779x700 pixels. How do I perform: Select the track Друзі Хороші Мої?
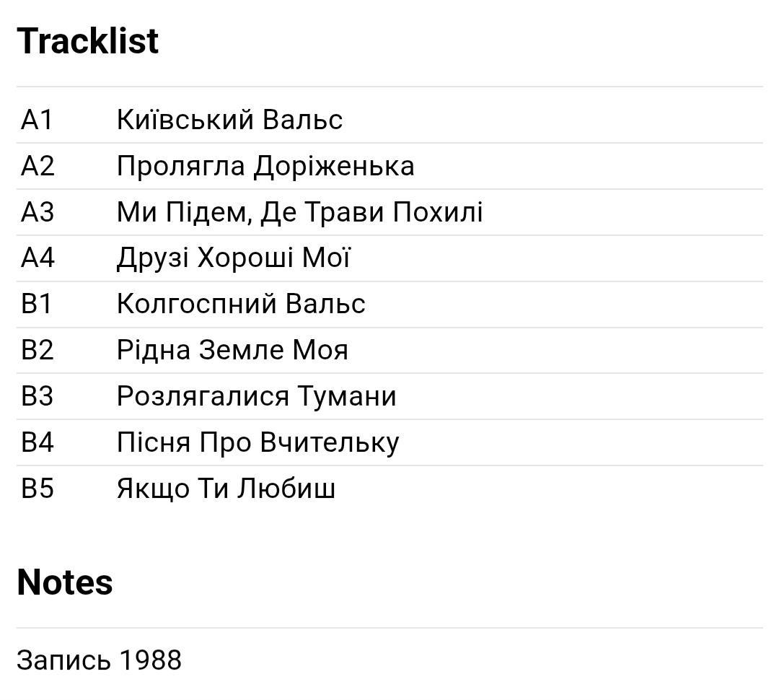pyautogui.click(x=233, y=258)
